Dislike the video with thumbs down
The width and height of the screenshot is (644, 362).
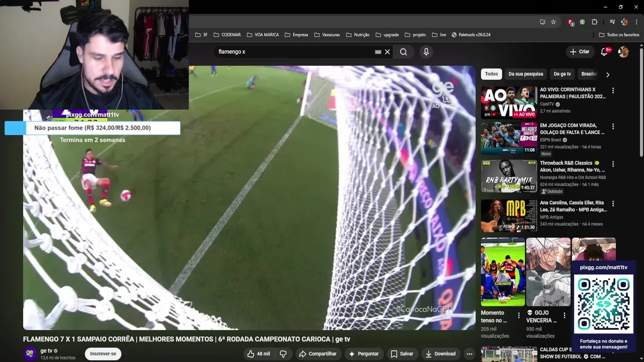click(283, 354)
